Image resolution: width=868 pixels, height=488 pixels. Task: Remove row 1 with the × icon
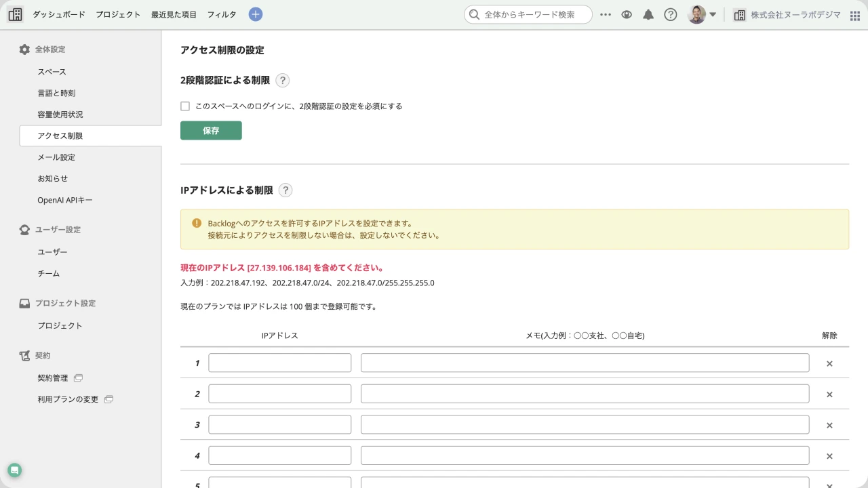829,363
